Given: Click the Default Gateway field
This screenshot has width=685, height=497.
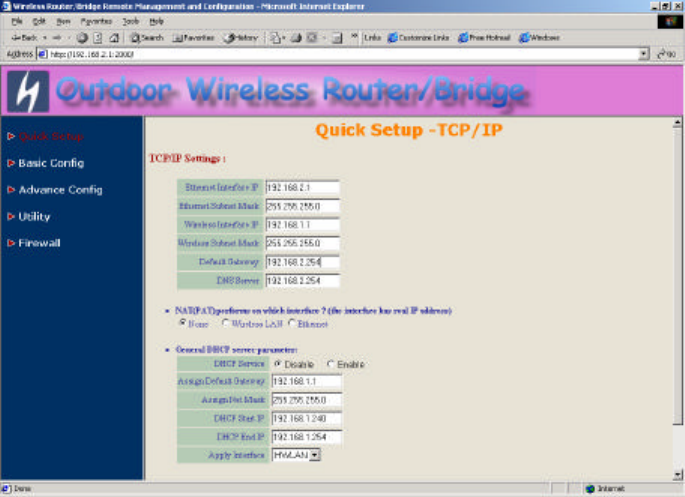Looking at the screenshot, I should pos(302,262).
